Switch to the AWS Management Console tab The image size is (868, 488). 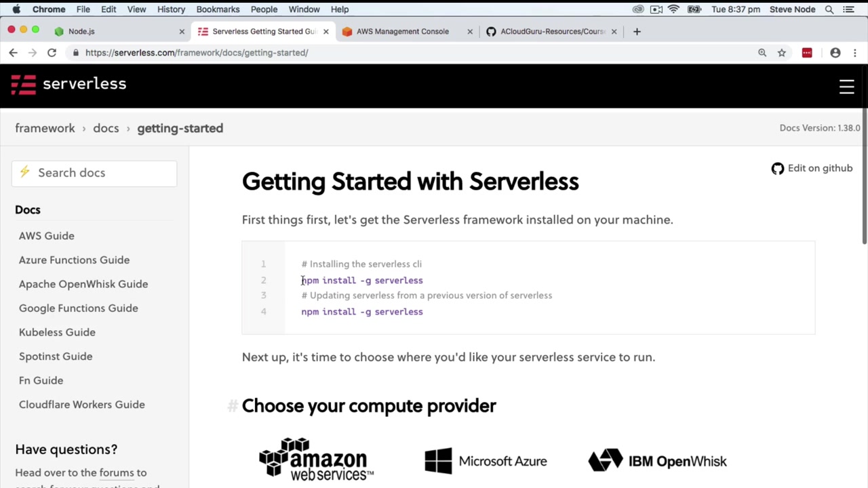point(402,31)
